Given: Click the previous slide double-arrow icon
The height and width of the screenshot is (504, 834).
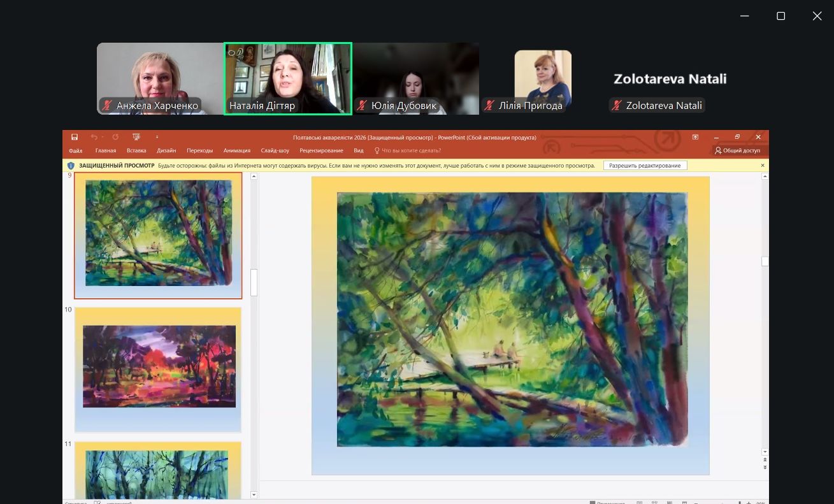Looking at the screenshot, I should tap(765, 459).
